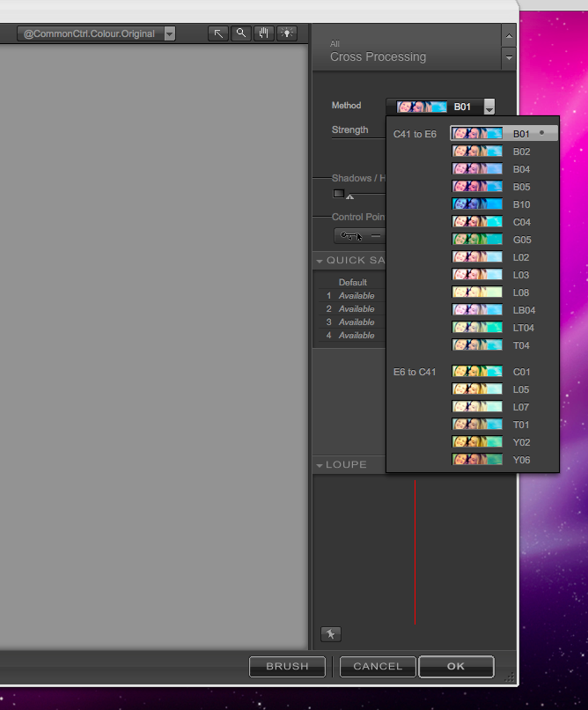588x710 pixels.
Task: Choose the C01 method entry
Action: tap(503, 372)
